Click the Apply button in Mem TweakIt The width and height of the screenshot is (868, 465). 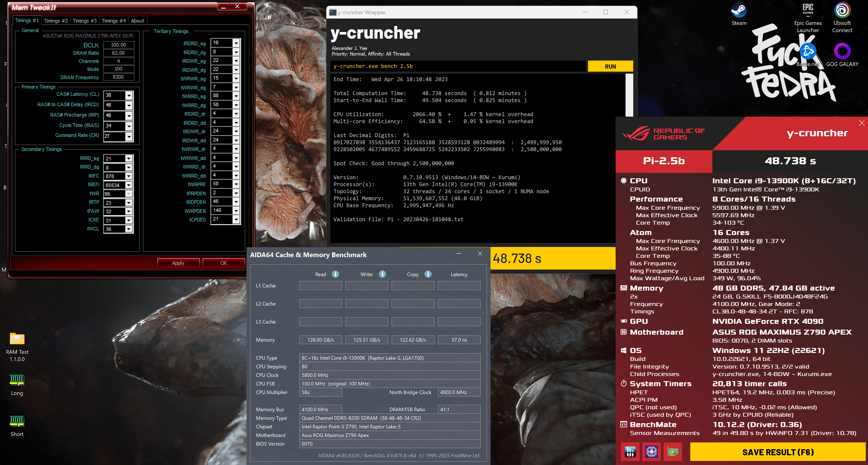point(178,263)
